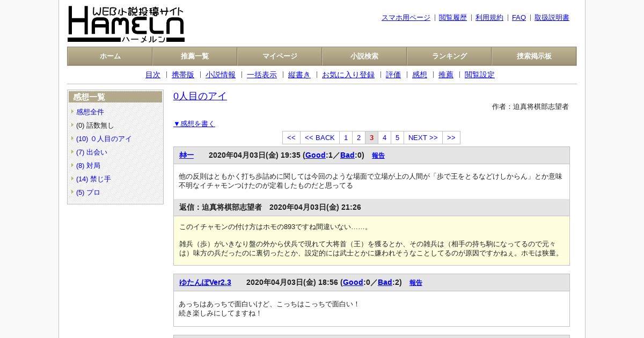Open the スマホ用ページ link
This screenshot has height=338, width=644.
click(406, 17)
